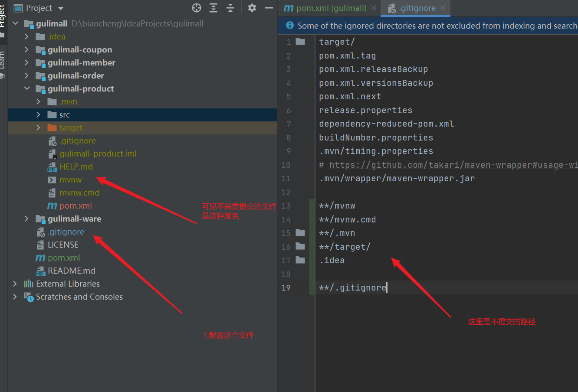Select the gulimall-member module folder icon
The width and height of the screenshot is (578, 392).
click(40, 63)
